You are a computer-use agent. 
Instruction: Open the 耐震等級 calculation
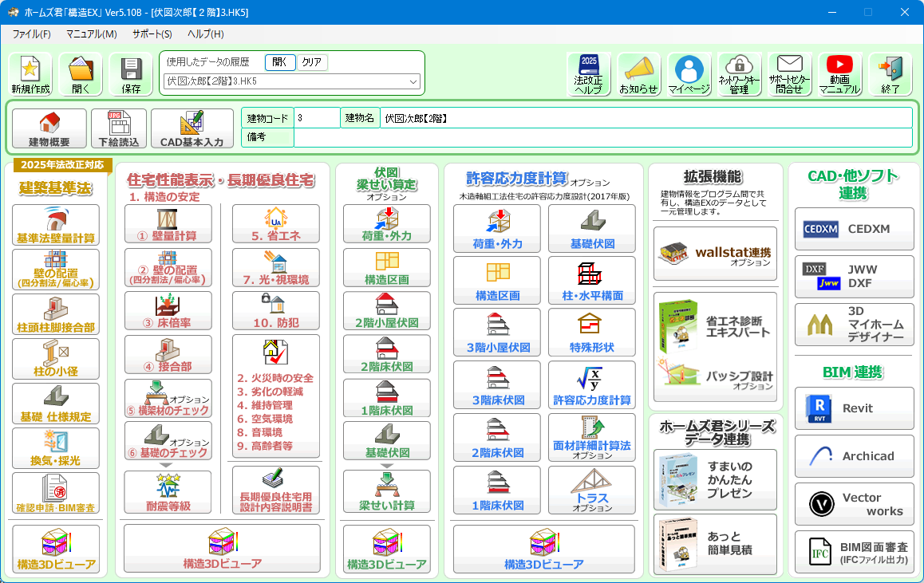pos(168,492)
